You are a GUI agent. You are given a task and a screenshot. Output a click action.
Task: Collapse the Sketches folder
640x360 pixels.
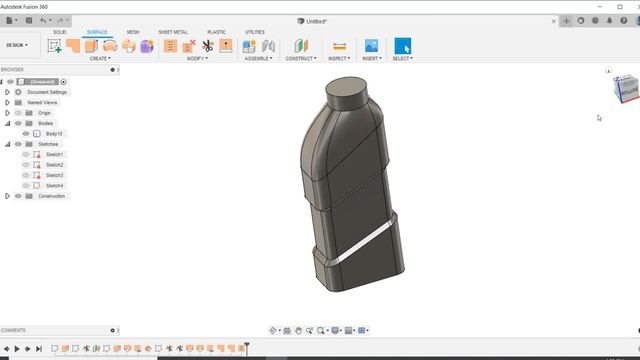(x=7, y=144)
